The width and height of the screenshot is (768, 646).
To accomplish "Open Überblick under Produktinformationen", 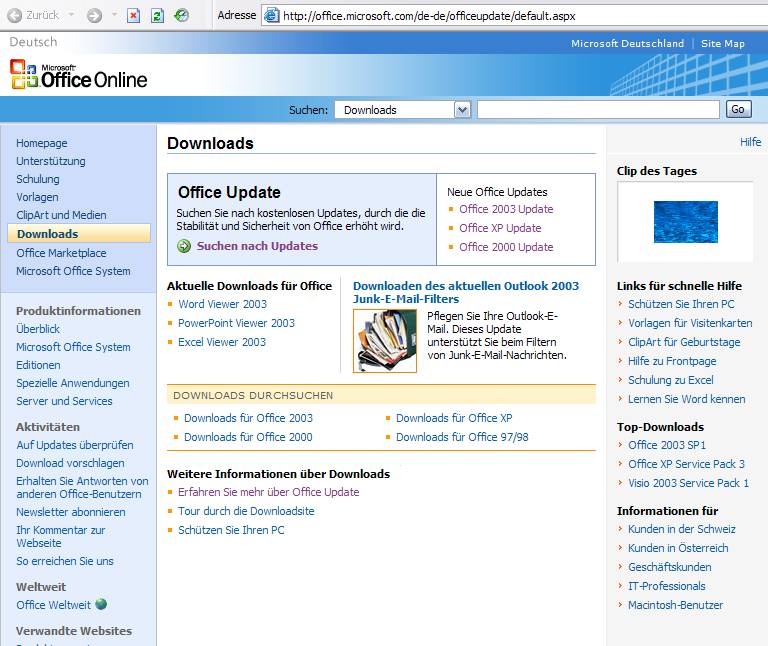I will coord(38,329).
